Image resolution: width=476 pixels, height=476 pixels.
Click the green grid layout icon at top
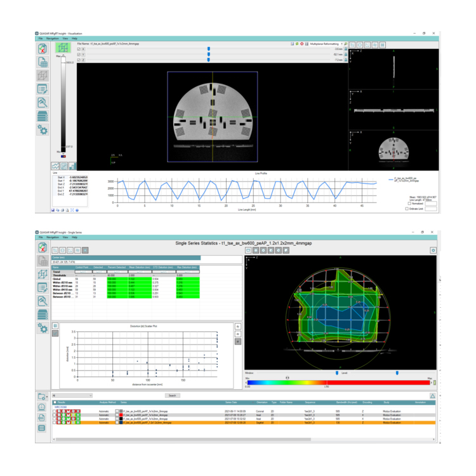63,48
